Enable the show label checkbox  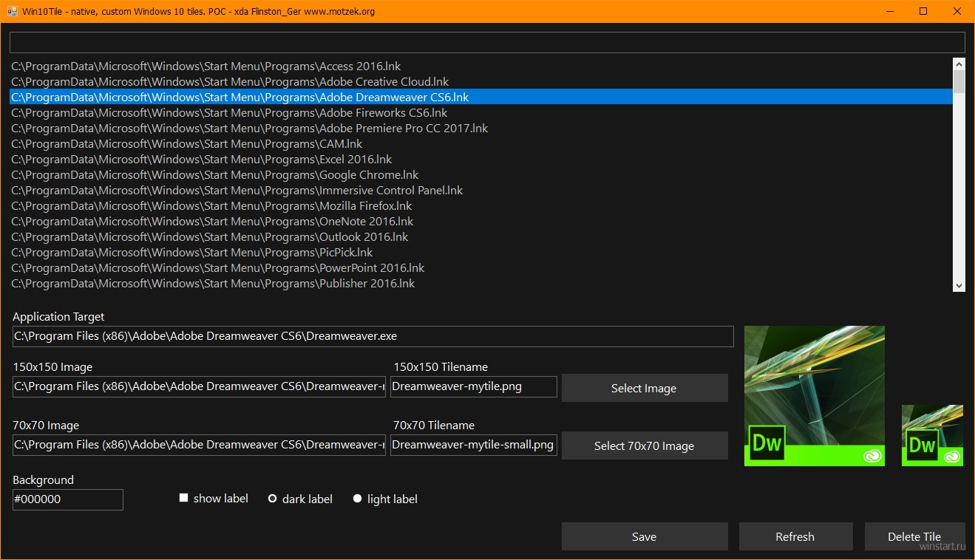click(x=184, y=499)
